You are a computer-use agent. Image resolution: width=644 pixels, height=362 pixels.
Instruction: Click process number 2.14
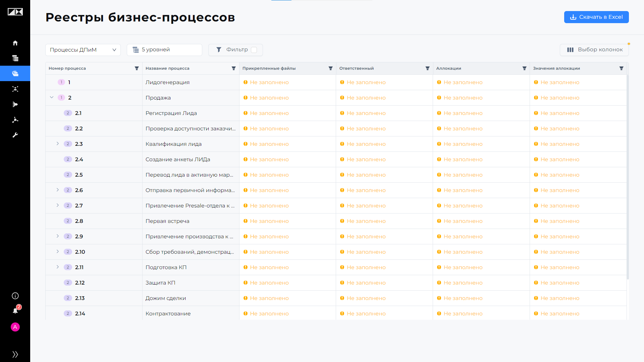[80, 314]
